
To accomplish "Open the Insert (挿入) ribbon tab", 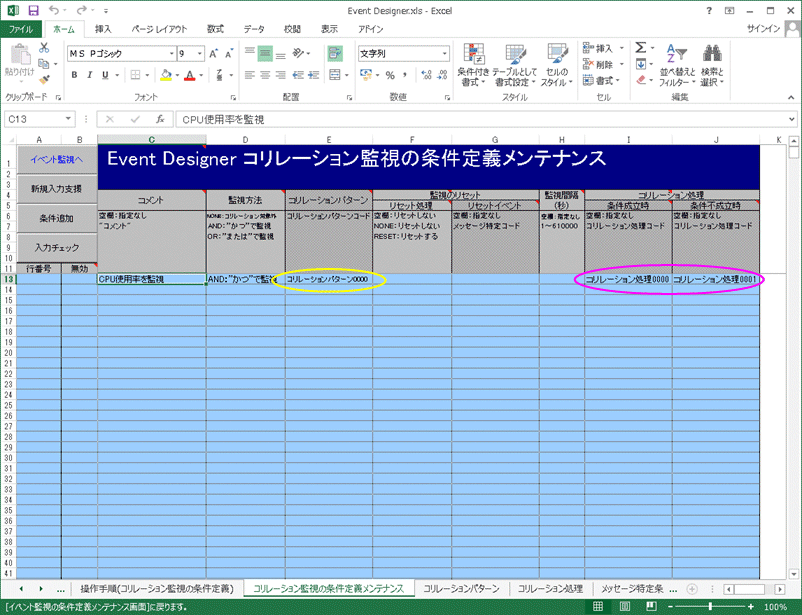I will 103,29.
